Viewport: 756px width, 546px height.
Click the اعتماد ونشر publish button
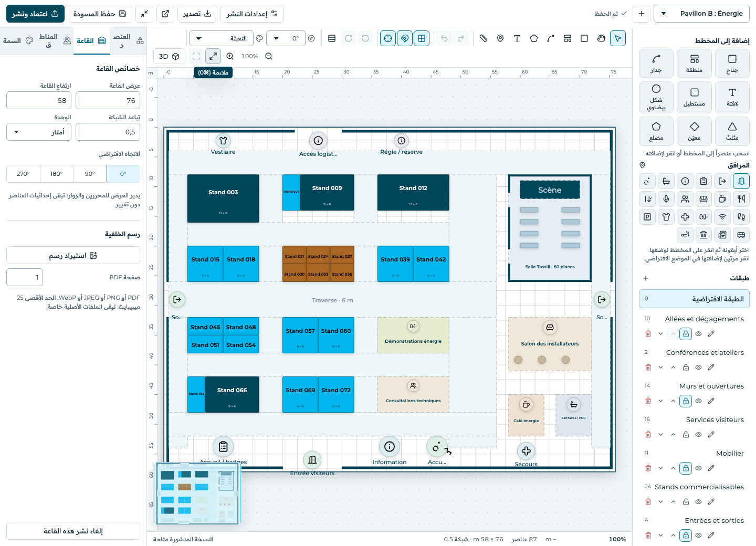pyautogui.click(x=35, y=14)
